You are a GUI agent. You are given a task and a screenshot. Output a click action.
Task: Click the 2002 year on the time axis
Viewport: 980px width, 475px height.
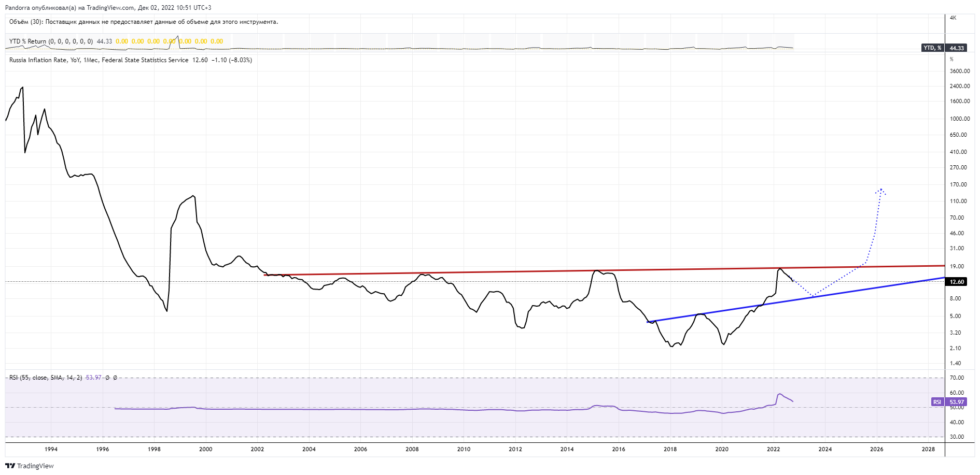point(257,449)
